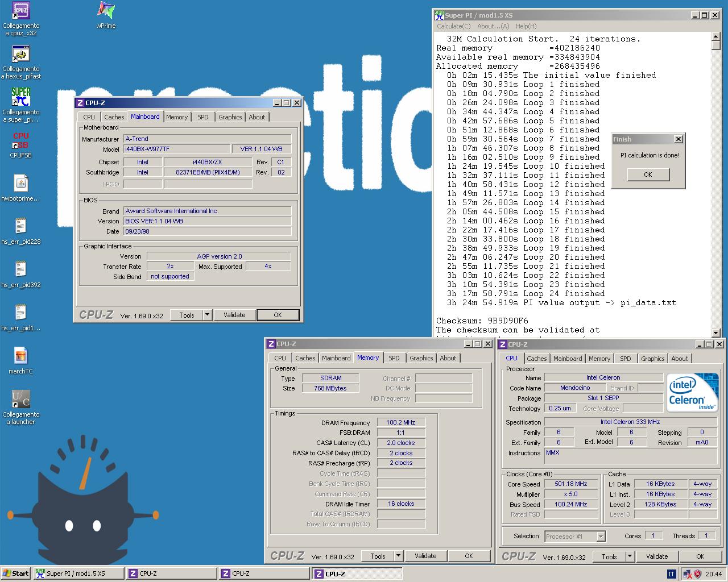Click Validate in CPU-Z CPU window
Viewport: 728px width, 582px height.
(x=657, y=557)
